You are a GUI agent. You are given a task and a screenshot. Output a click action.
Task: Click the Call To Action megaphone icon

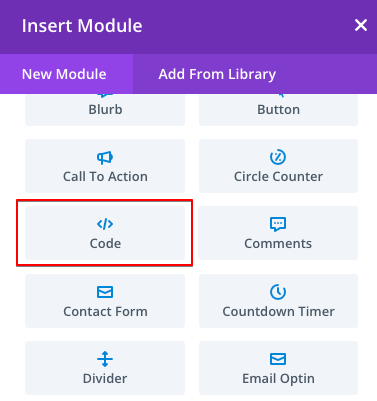[105, 157]
